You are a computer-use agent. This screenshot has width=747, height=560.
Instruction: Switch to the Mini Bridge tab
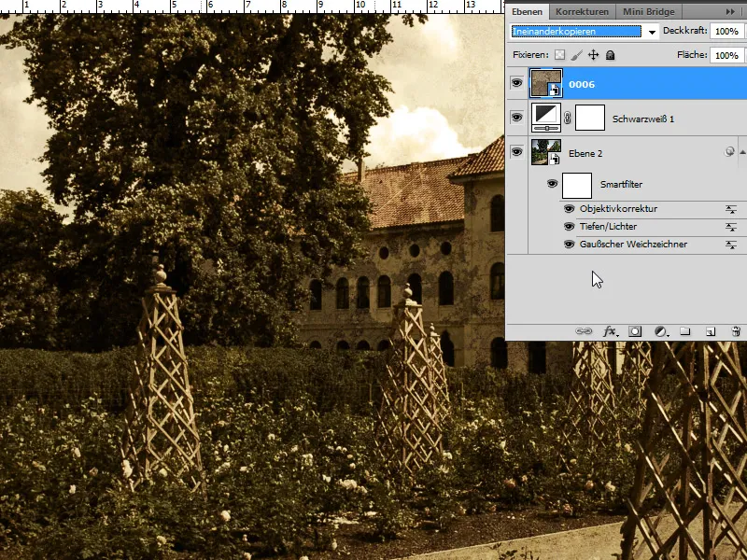pyautogui.click(x=648, y=11)
